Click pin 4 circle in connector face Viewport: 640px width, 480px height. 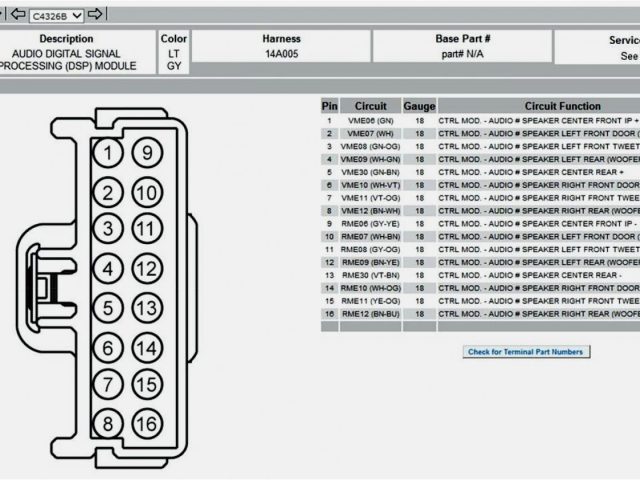(108, 268)
